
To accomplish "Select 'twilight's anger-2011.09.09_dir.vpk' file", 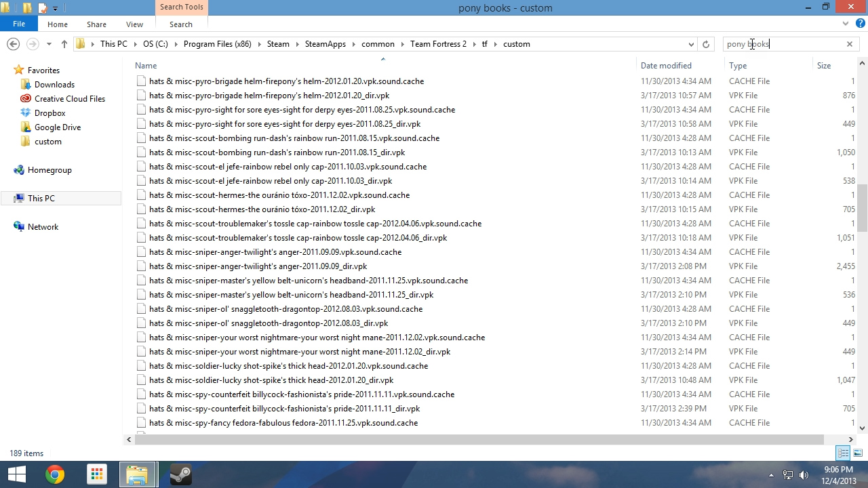I will 258,266.
